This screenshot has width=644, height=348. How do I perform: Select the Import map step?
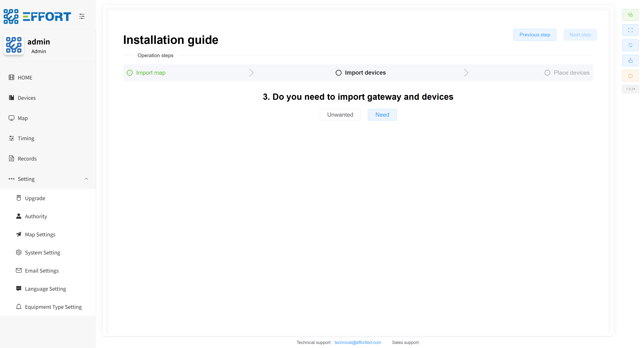tap(151, 73)
